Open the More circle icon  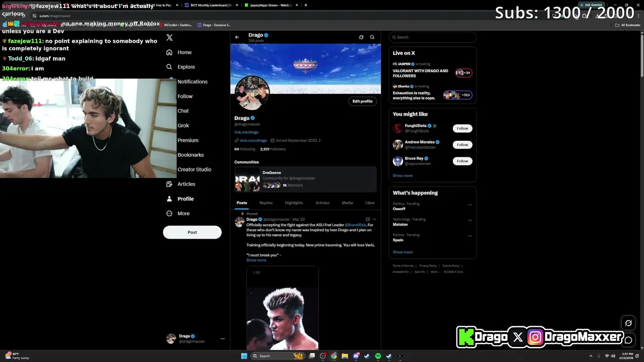pyautogui.click(x=169, y=213)
